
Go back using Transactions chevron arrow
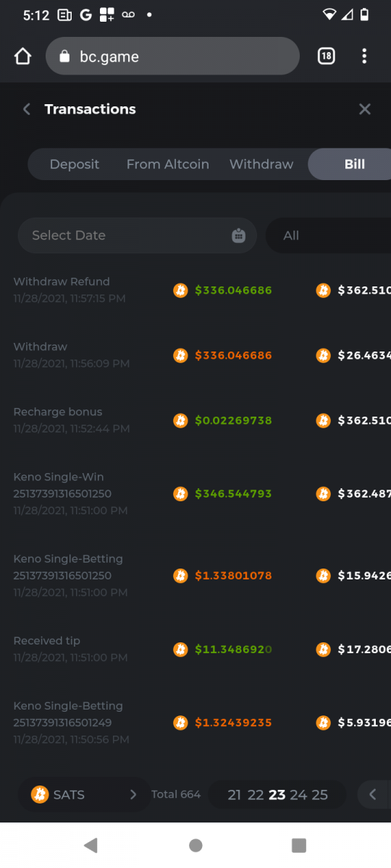pyautogui.click(x=27, y=109)
